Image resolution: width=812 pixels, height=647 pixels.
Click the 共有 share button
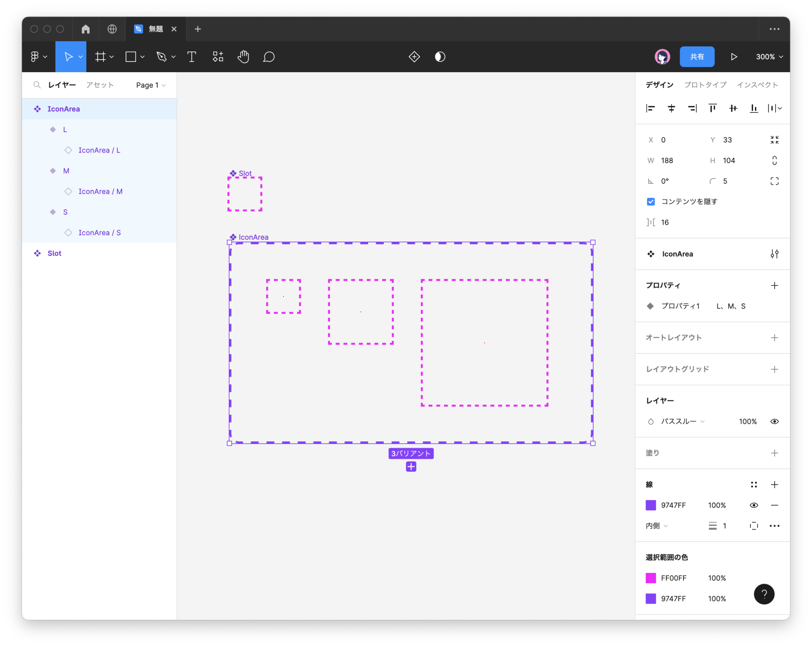tap(697, 57)
